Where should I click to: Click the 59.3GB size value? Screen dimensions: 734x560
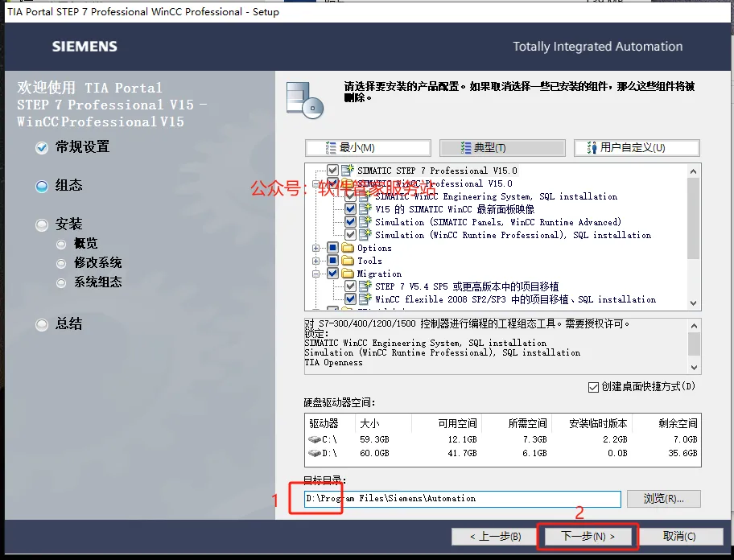pos(374,440)
